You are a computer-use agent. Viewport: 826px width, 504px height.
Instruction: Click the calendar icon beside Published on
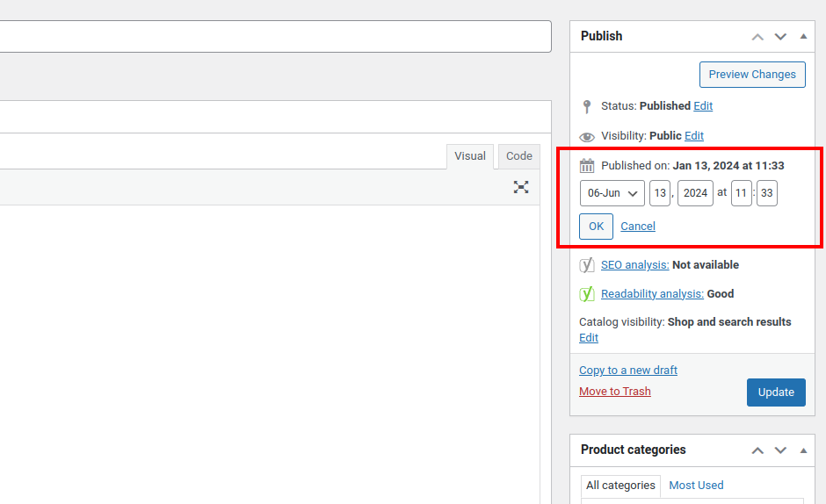(x=587, y=166)
